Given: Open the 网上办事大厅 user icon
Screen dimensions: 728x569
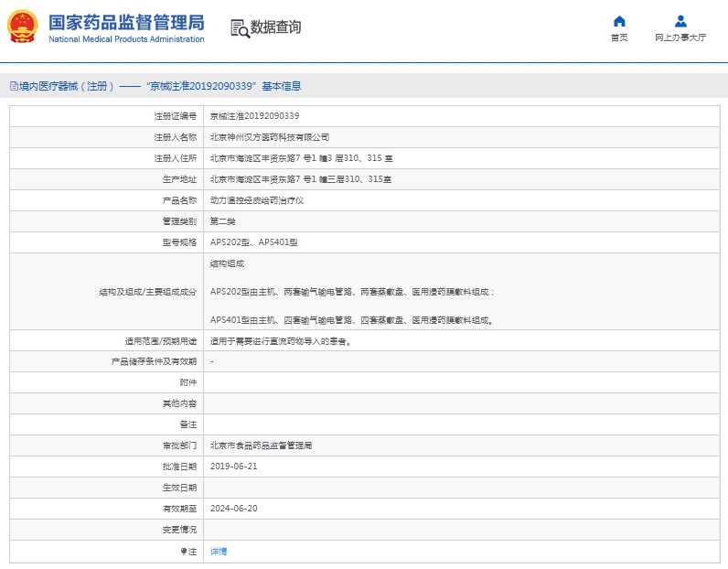Looking at the screenshot, I should [680, 21].
